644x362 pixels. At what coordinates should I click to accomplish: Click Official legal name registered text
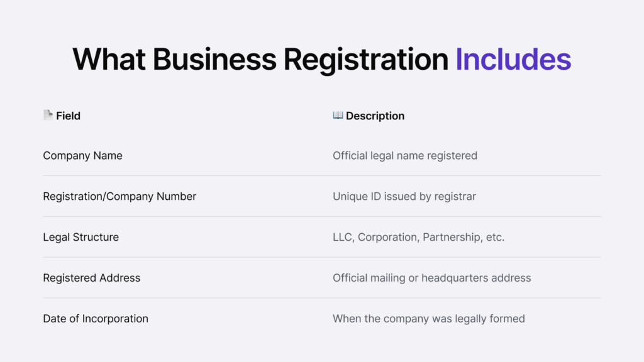click(405, 155)
